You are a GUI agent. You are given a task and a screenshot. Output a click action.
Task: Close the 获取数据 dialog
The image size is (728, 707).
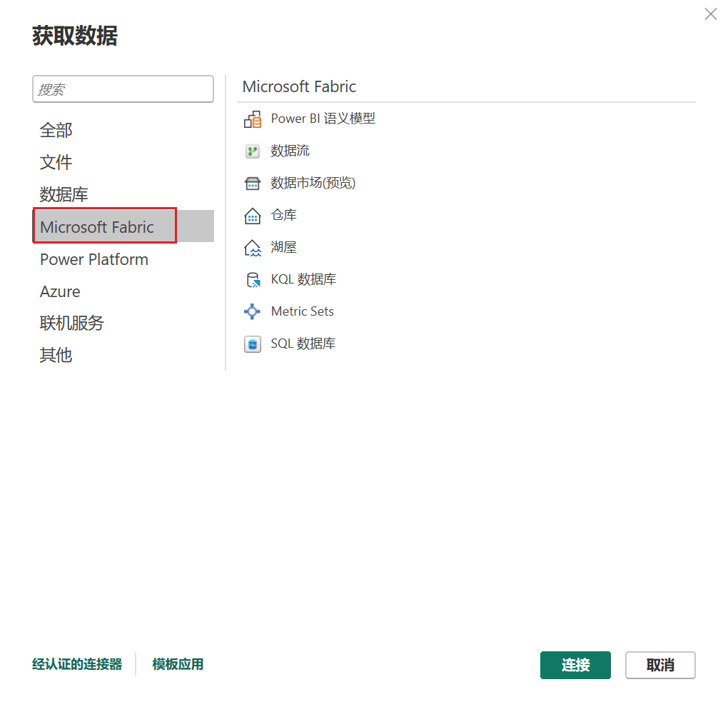pos(710,14)
